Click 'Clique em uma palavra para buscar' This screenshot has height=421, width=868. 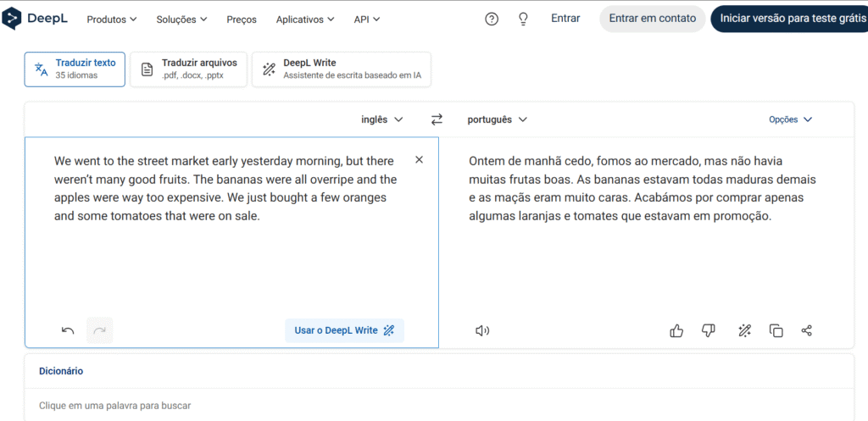[x=114, y=406]
